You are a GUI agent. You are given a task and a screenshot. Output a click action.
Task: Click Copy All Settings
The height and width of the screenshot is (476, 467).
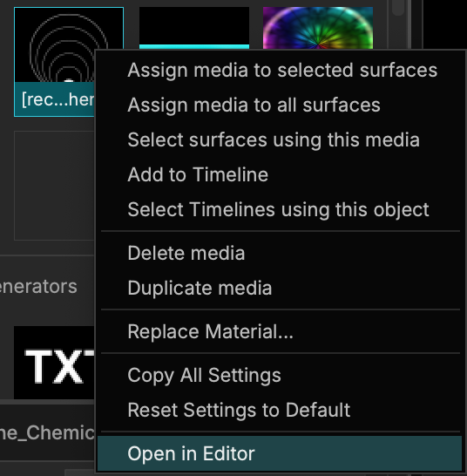coord(204,375)
